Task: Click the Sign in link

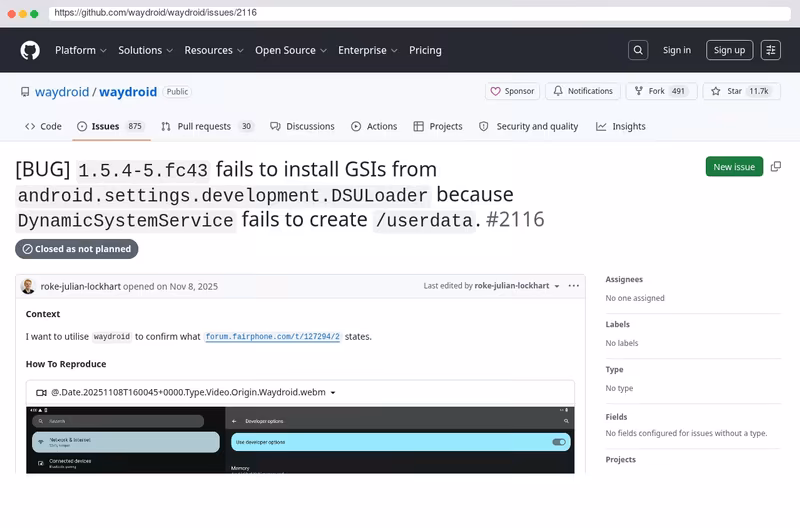Action: click(x=677, y=50)
